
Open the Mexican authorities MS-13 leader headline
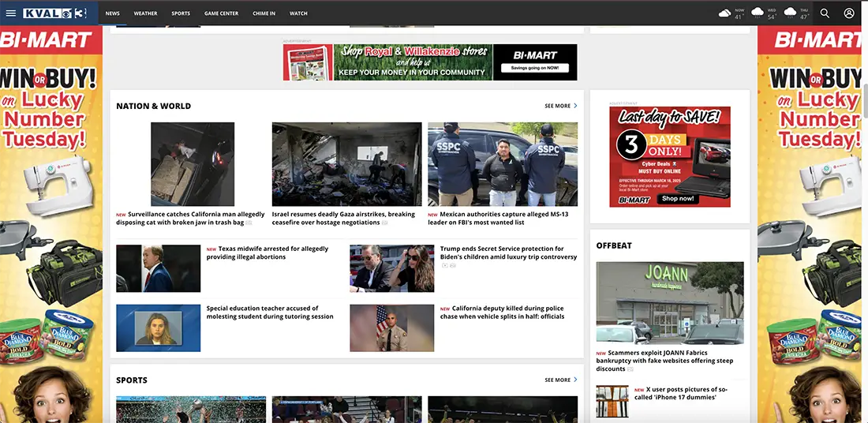498,218
